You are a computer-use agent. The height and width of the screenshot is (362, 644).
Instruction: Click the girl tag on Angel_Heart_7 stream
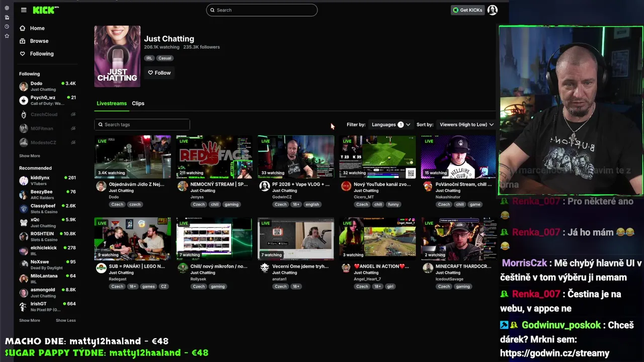pyautogui.click(x=390, y=287)
